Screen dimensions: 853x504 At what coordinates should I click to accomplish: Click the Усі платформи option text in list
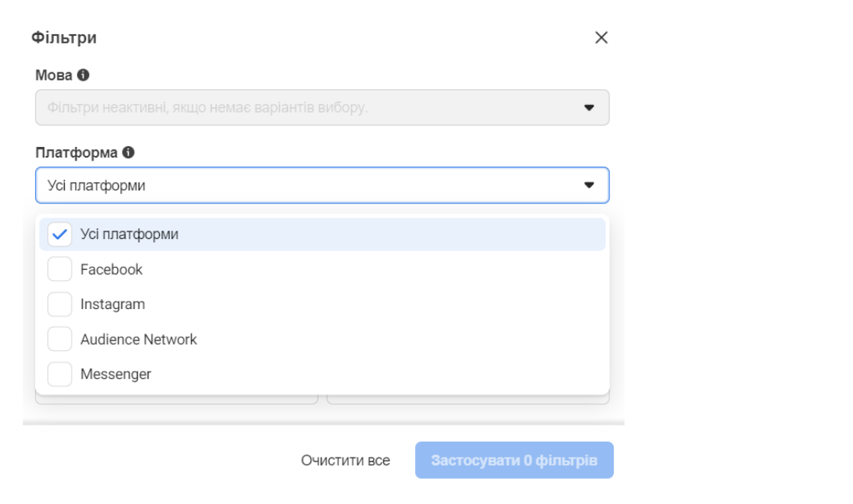pos(129,234)
